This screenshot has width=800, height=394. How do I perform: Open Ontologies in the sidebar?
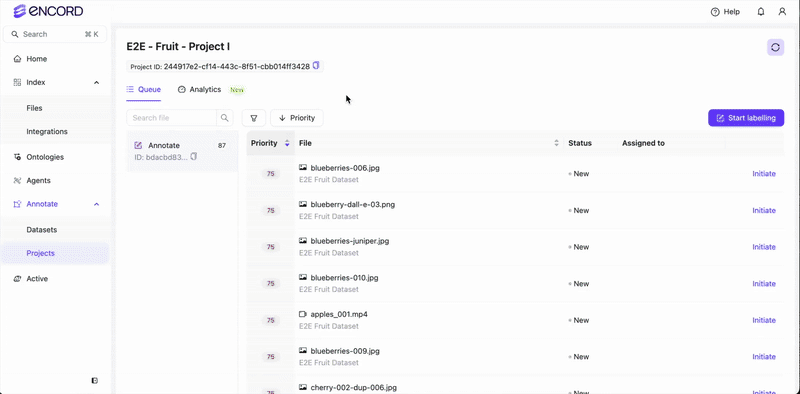coord(45,157)
